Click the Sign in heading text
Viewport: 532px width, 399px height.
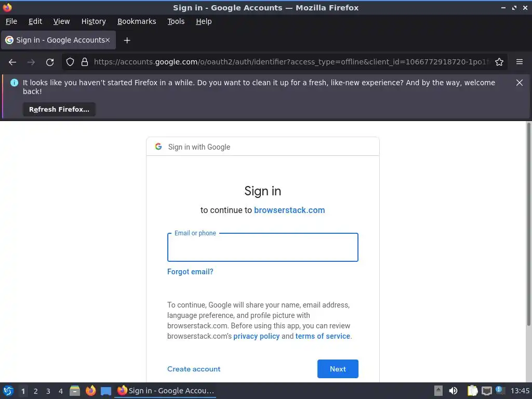tap(262, 191)
